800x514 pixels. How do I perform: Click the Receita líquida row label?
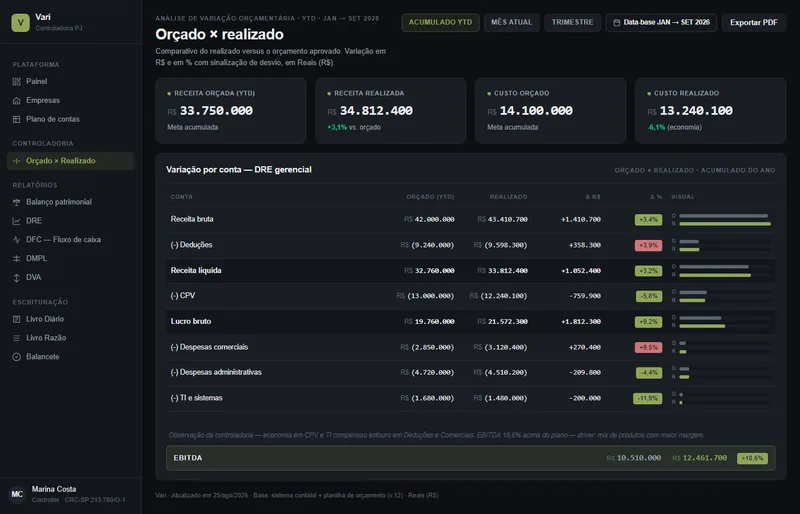196,271
